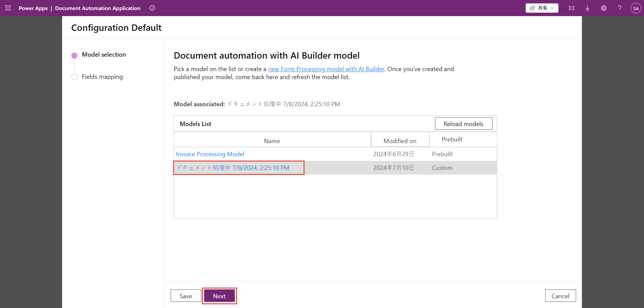This screenshot has height=308, width=644.
Task: Open the settings gear
Action: [604, 8]
